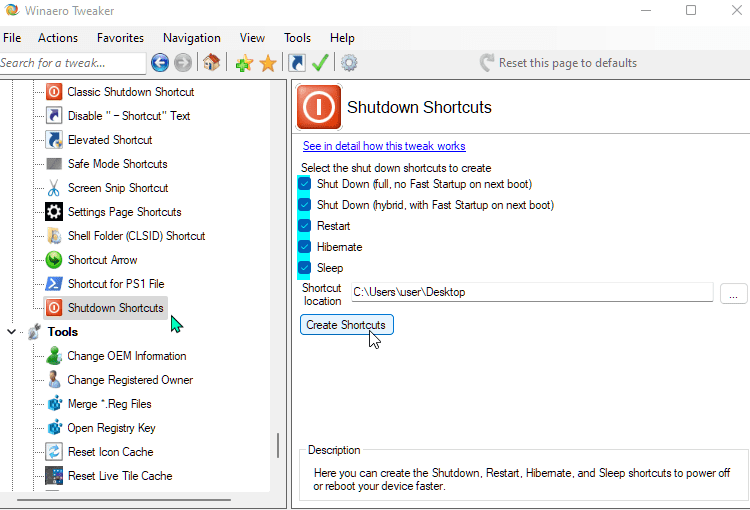The width and height of the screenshot is (750, 510).
Task: Click the Shutdown Shortcuts tree icon
Action: click(54, 308)
